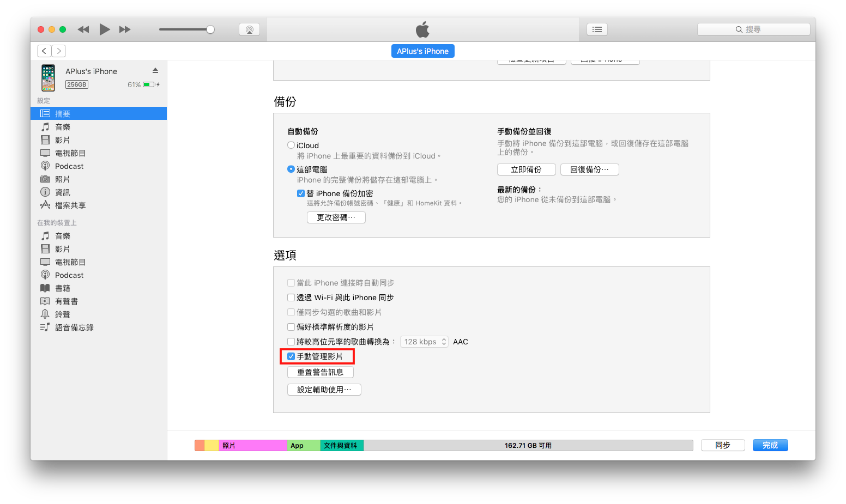
Task: Toggle 僅同步勾選的歌曲和影片 checkbox
Action: click(291, 312)
